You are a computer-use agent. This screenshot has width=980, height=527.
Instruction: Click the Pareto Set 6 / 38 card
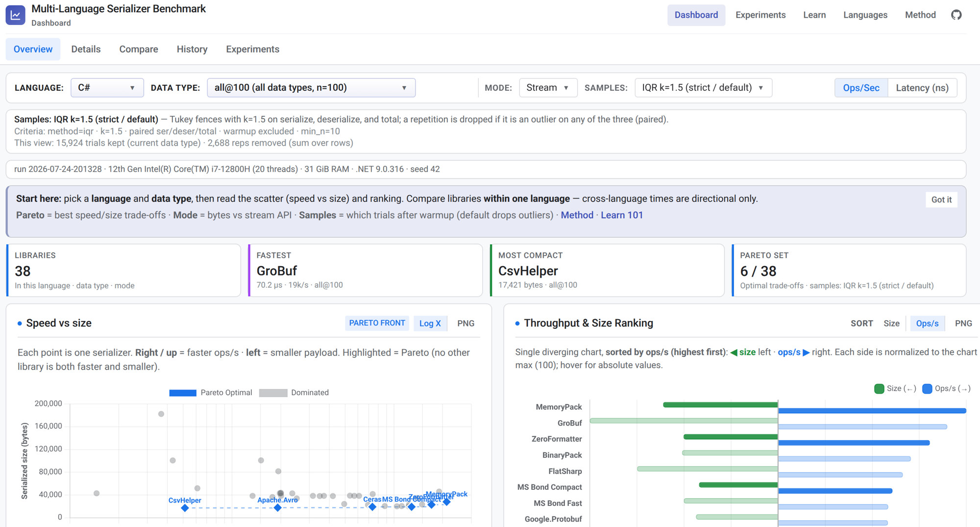(x=849, y=270)
